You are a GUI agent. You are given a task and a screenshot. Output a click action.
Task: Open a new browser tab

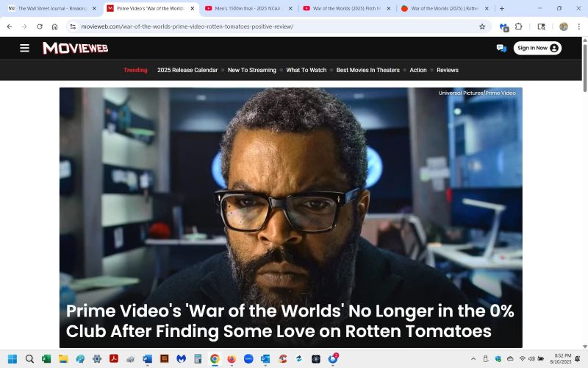502,8
